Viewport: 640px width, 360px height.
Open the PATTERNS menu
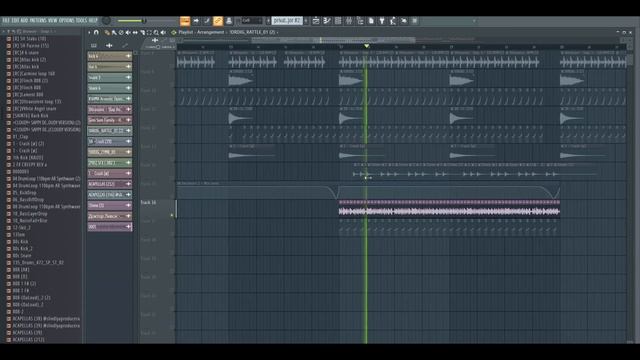click(x=38, y=20)
